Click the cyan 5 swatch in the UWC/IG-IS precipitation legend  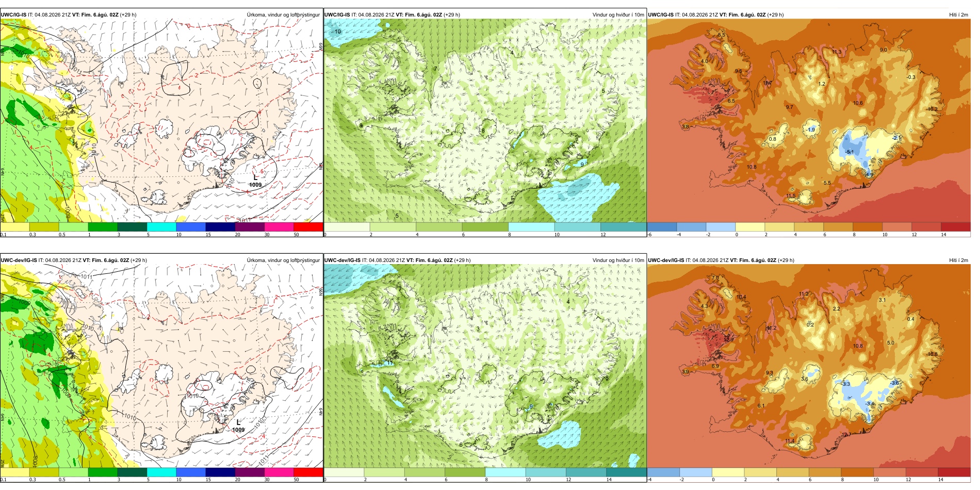(x=161, y=226)
